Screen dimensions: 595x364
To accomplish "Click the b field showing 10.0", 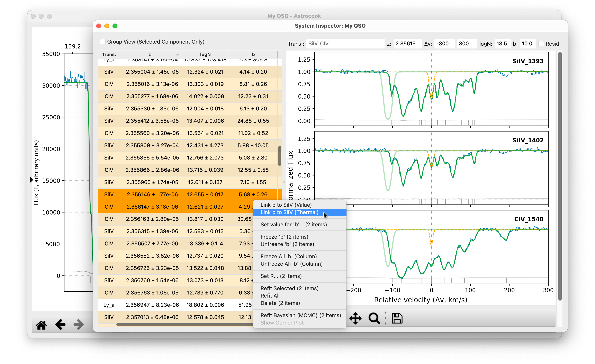I will click(528, 44).
